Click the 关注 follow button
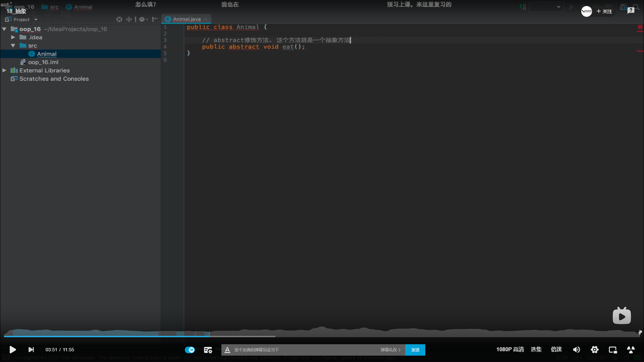Screen dimensions: 644x362 click(x=604, y=11)
